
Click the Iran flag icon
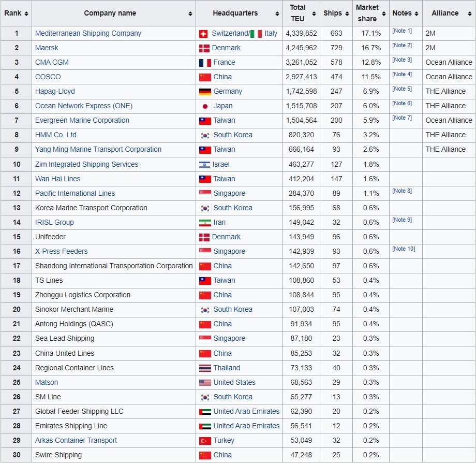pos(205,223)
